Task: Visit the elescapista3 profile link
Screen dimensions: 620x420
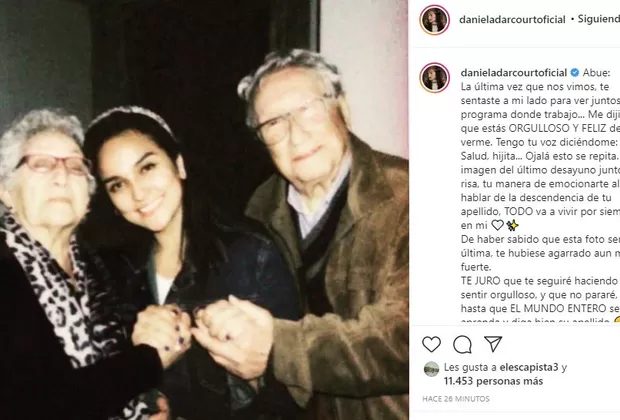Action: tap(529, 367)
